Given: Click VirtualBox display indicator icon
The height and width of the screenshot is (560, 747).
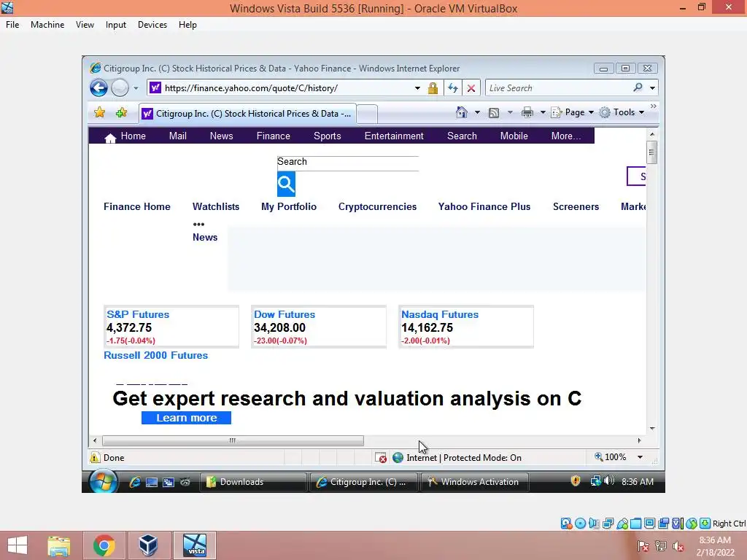Looking at the screenshot, I should (649, 524).
